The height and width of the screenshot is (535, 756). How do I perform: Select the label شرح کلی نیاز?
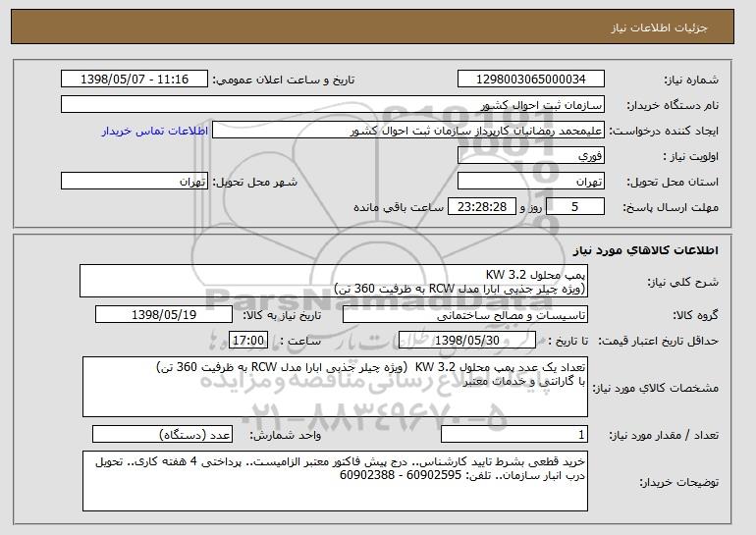pos(684,282)
